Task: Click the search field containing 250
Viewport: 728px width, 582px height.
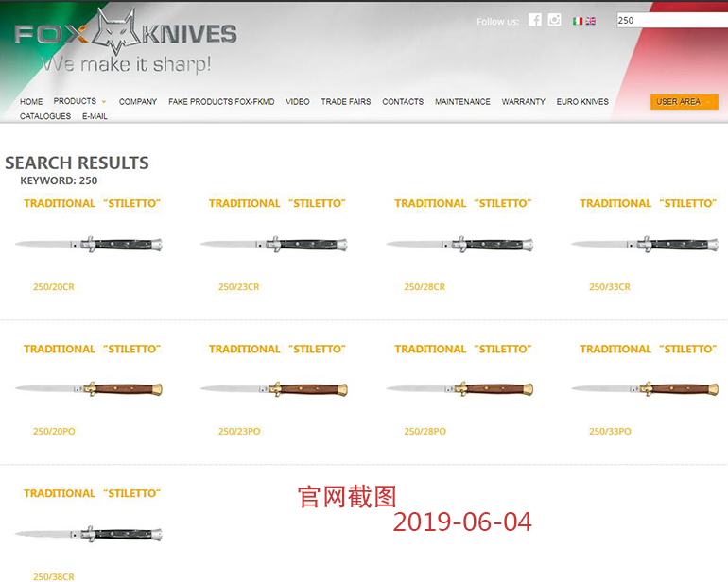Action: (672, 20)
